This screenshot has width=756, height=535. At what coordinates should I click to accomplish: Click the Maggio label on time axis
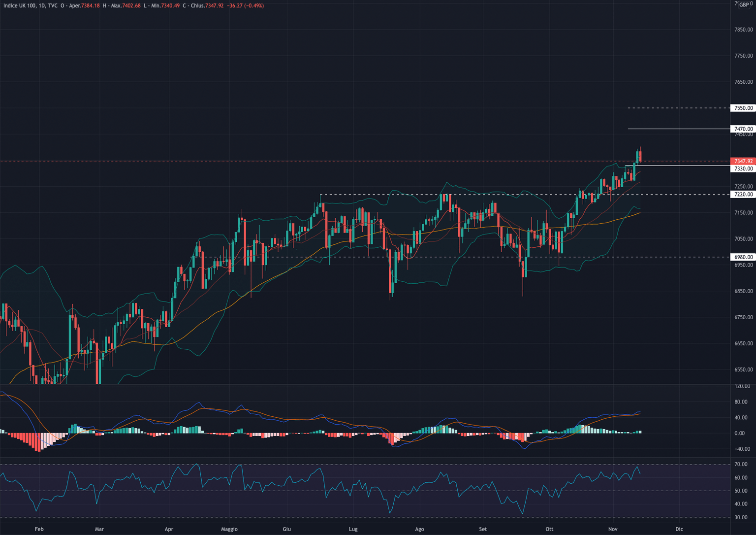coord(229,529)
